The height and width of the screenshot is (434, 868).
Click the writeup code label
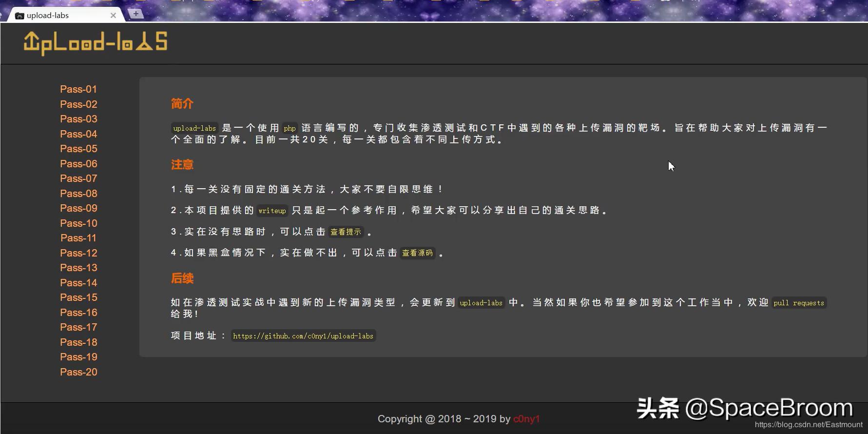coord(272,211)
